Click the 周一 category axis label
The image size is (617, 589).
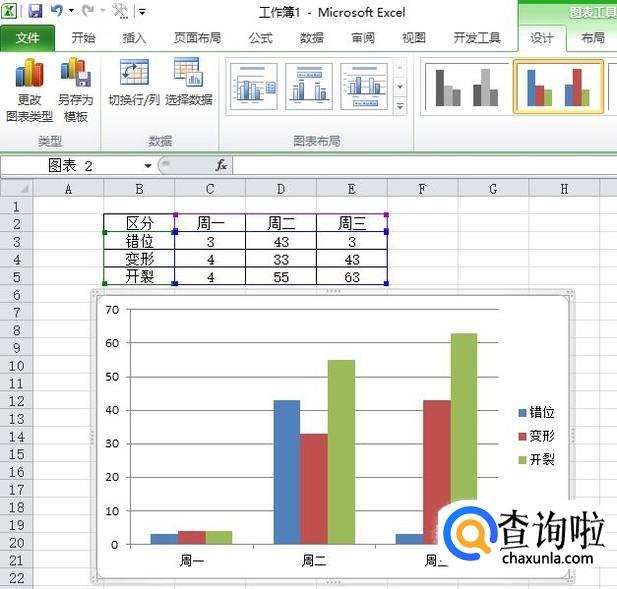coord(192,560)
